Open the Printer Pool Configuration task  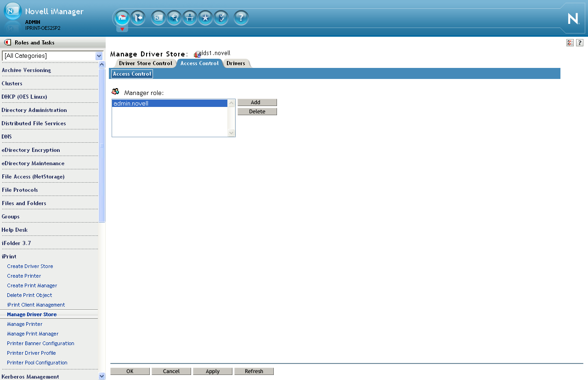[x=37, y=363]
